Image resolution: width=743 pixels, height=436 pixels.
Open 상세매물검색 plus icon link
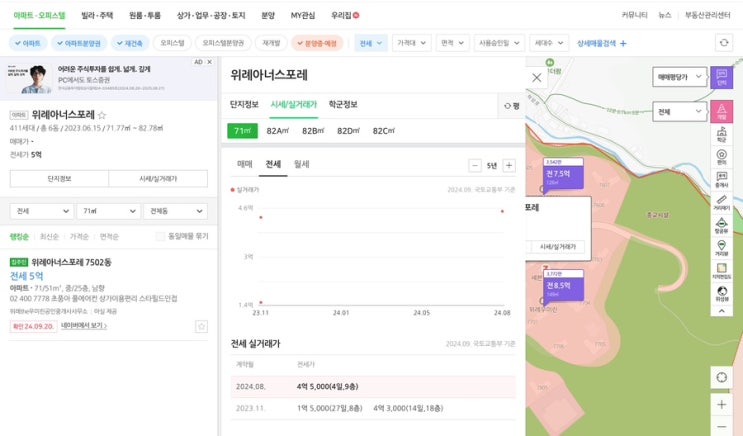(601, 43)
